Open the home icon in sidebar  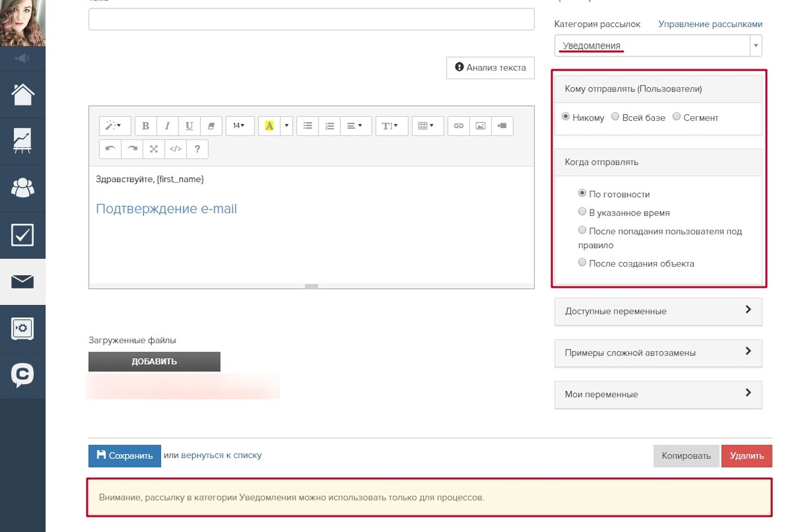click(x=22, y=94)
